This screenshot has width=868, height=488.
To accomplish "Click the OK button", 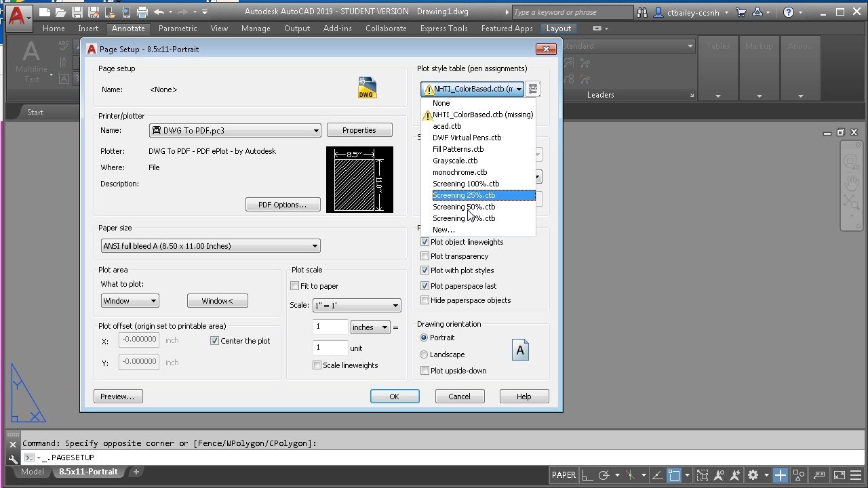I will pyautogui.click(x=395, y=396).
